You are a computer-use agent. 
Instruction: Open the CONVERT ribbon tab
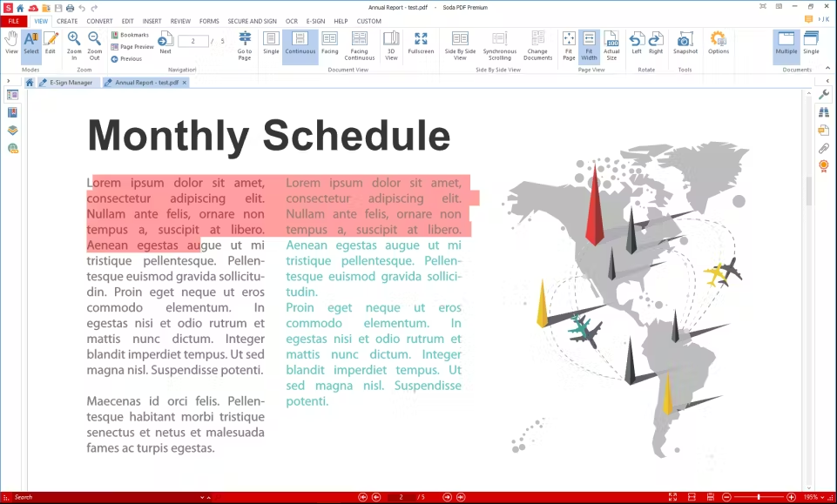tap(99, 21)
